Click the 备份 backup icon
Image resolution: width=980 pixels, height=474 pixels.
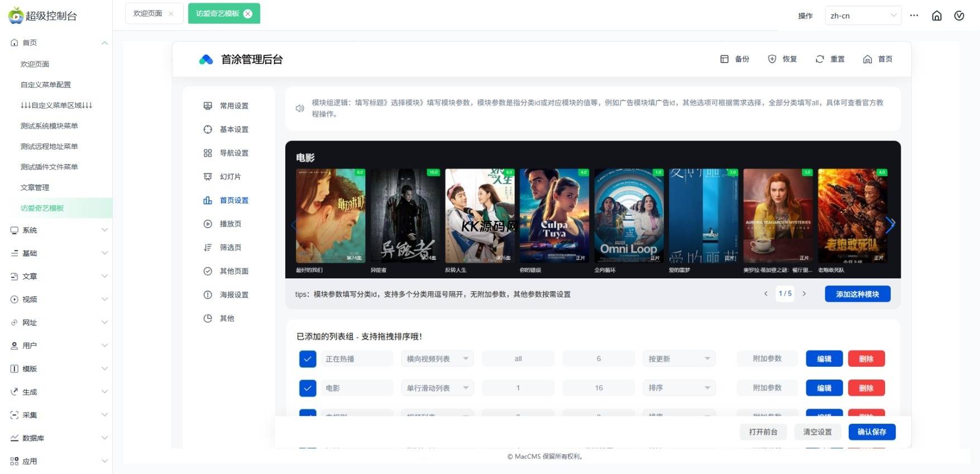[724, 59]
